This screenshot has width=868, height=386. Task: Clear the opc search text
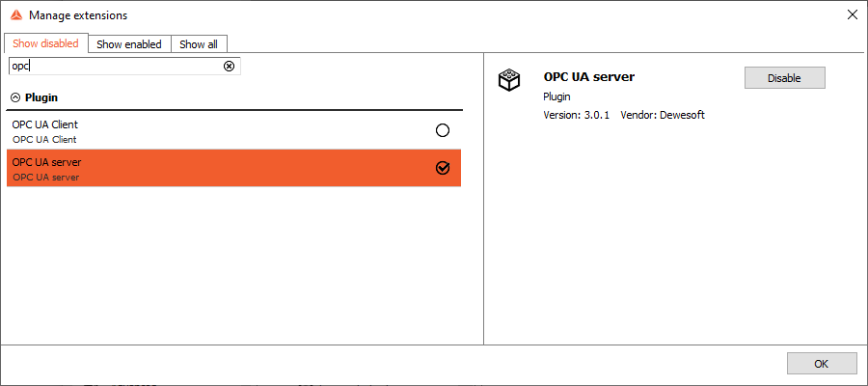click(x=229, y=67)
